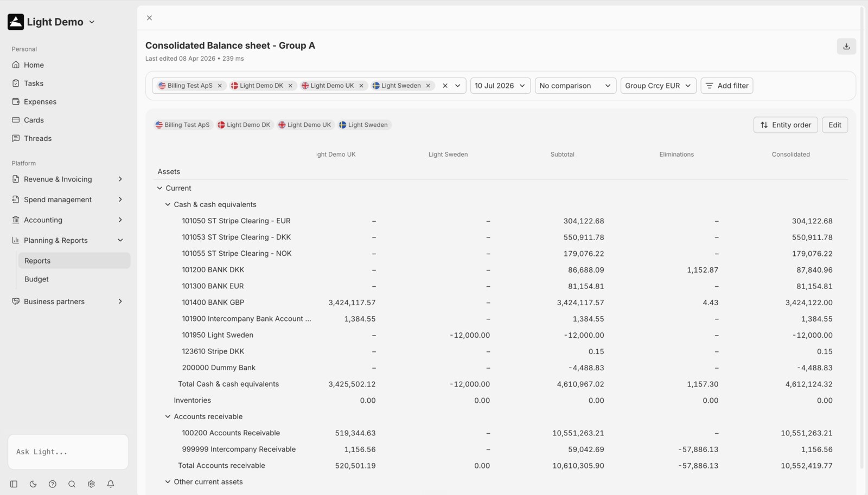Viewport: 868px width, 495px height.
Task: Open the 10 Jul 2026 date dropdown
Action: pos(500,86)
